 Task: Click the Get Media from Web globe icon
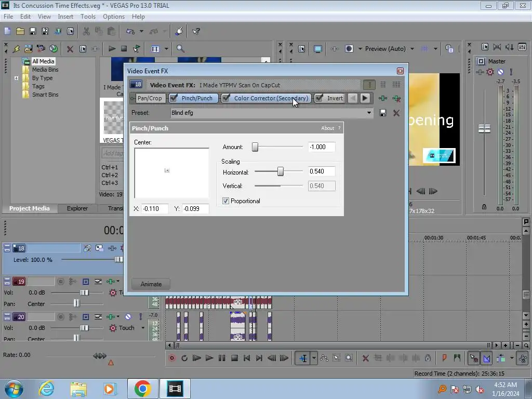tap(54, 49)
